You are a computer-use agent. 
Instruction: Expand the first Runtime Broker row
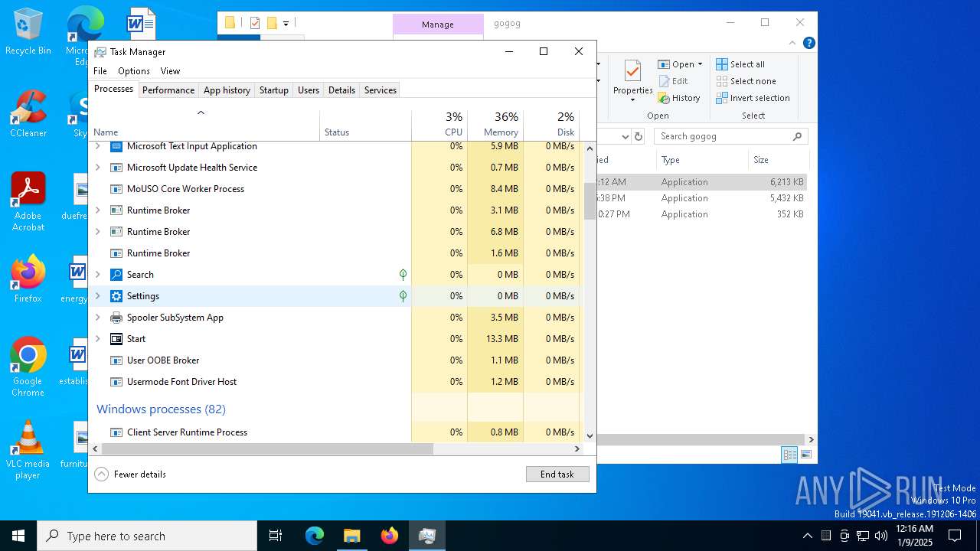(x=97, y=210)
